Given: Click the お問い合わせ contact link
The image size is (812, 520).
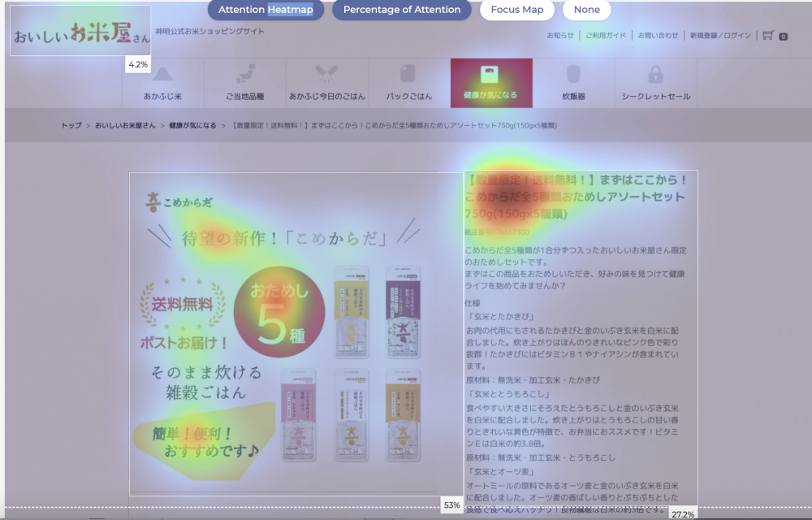Looking at the screenshot, I should click(x=658, y=36).
